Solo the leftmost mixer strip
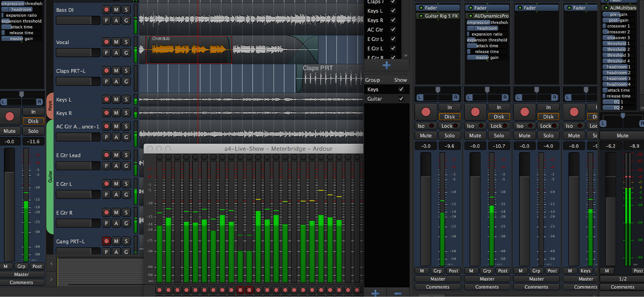Viewport: 644px width, 297px height. click(33, 131)
